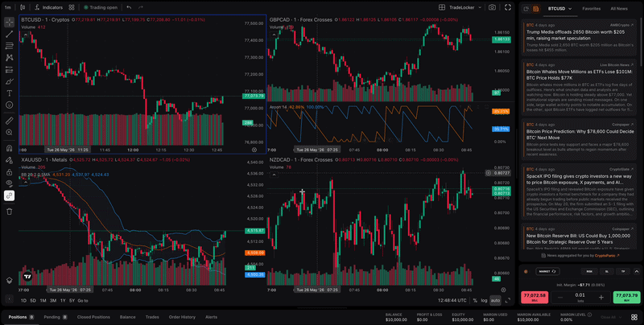Open the Indicators dialog
Screen dimensions: 644x325
pos(49,7)
